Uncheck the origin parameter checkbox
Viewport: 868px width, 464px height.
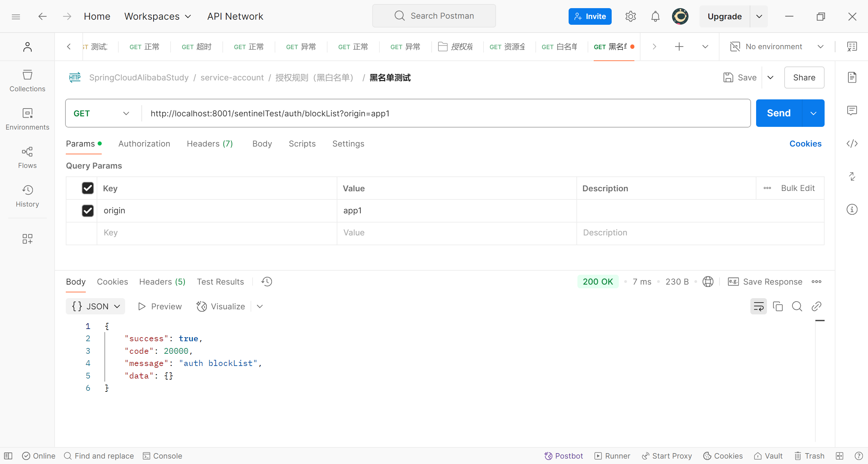click(x=88, y=211)
